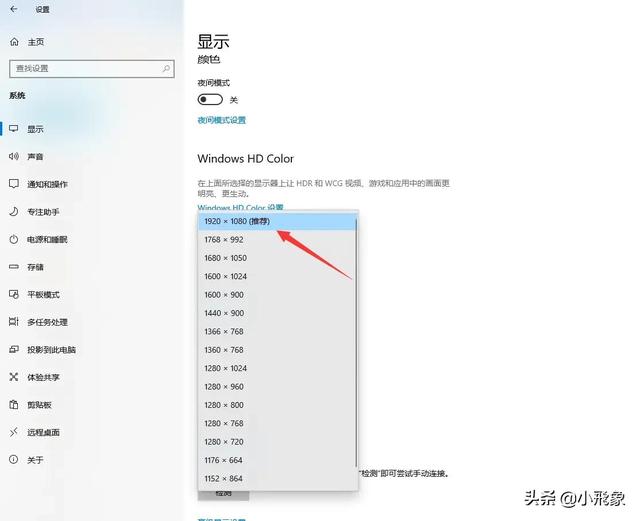Click the 远程桌面 remote icon

14,432
